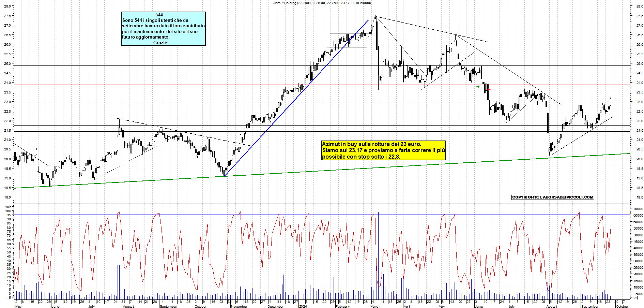Click the "75" oscillator scale label
This screenshot has height=308, width=644.
[x=10, y=232]
